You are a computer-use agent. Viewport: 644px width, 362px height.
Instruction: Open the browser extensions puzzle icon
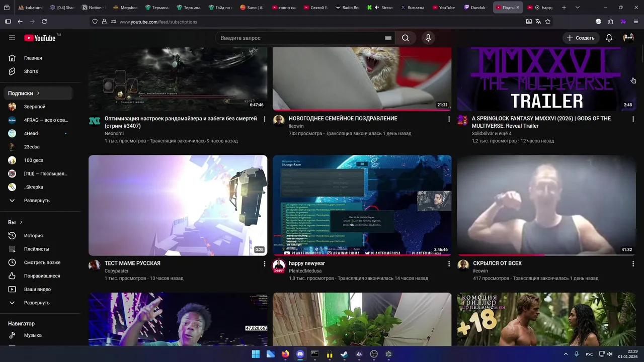tap(611, 22)
